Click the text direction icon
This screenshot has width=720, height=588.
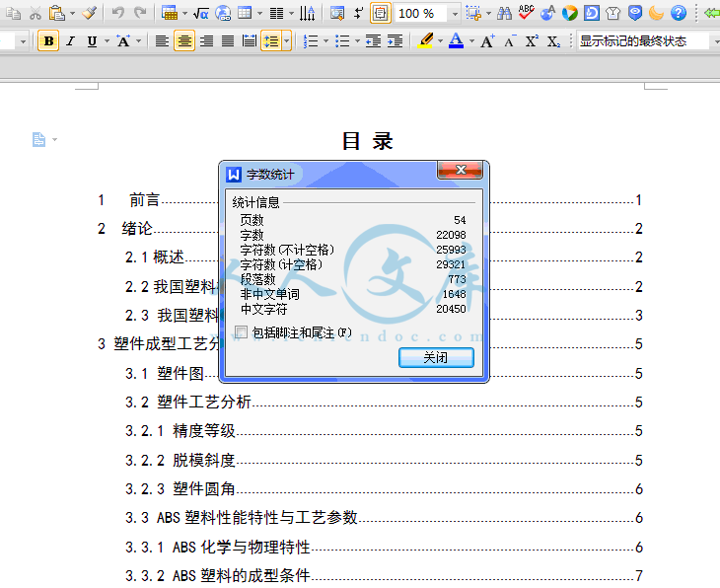pyautogui.click(x=307, y=14)
